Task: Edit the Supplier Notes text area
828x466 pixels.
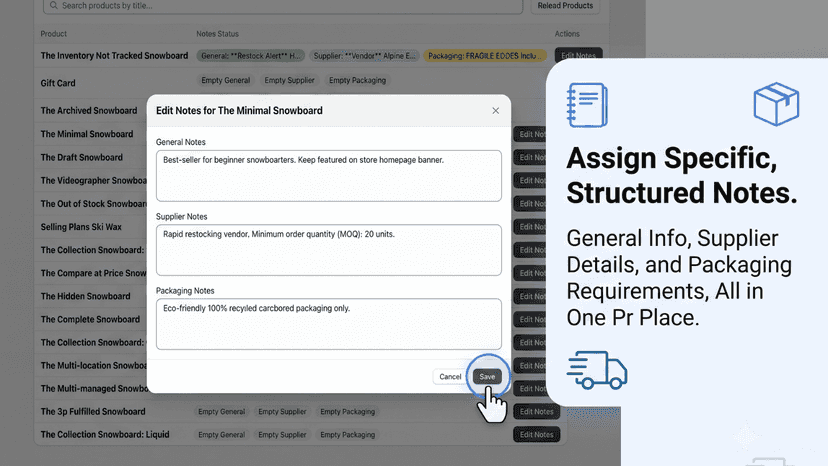Action: coord(328,250)
